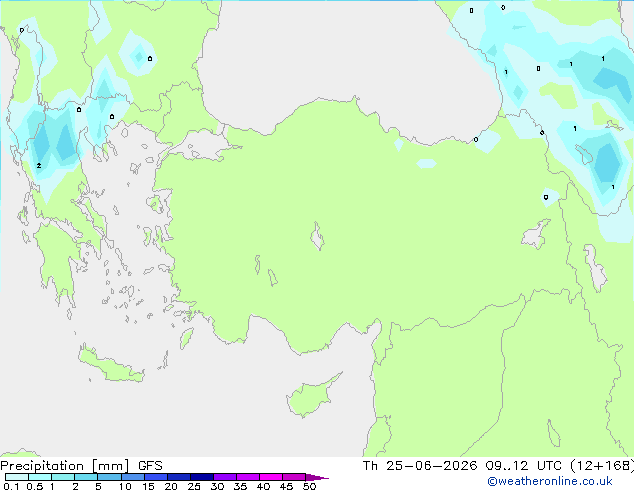Image resolution: width=634 pixels, height=490 pixels.
Task: Click the "50" legend scale number
Action: (309, 486)
